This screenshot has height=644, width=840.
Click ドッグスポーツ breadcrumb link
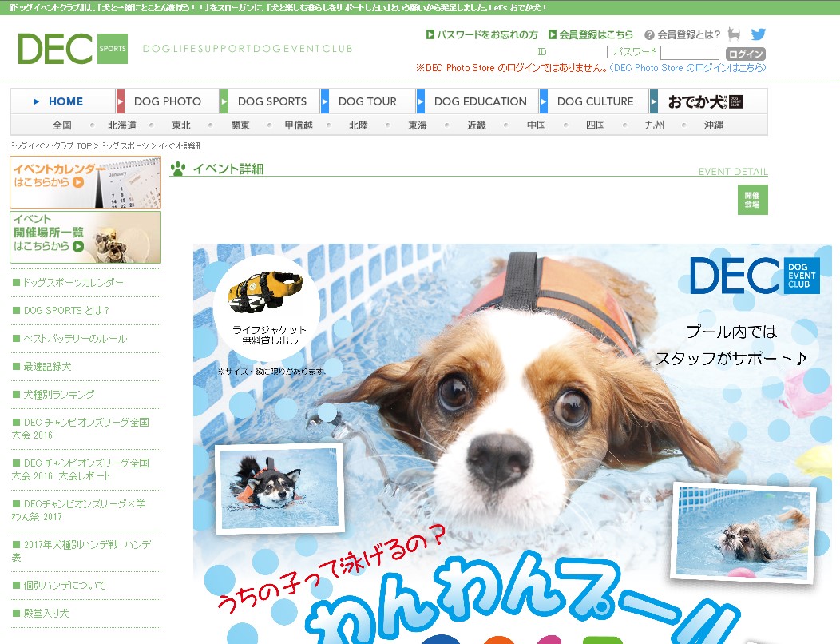(125, 146)
